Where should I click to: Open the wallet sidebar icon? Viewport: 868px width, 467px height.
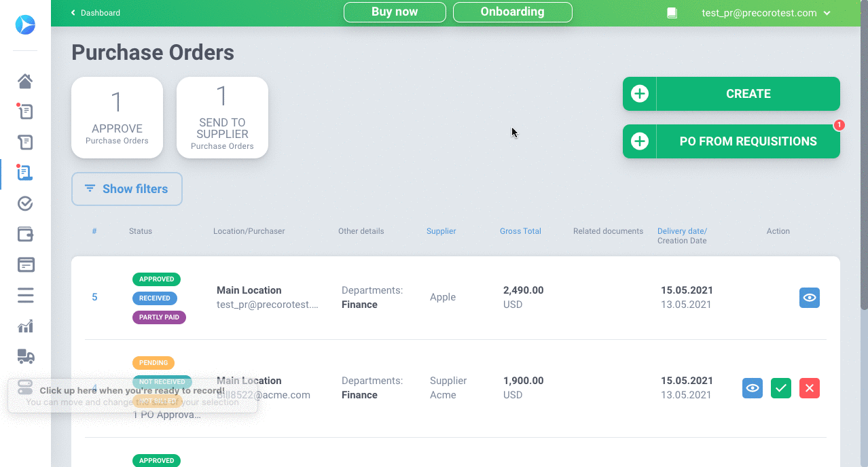[x=25, y=234]
